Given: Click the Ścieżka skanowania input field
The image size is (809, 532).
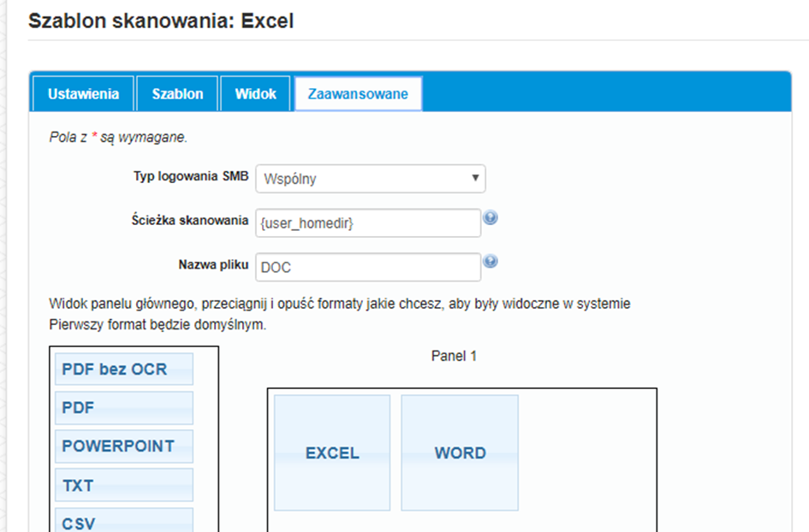Looking at the screenshot, I should [368, 222].
